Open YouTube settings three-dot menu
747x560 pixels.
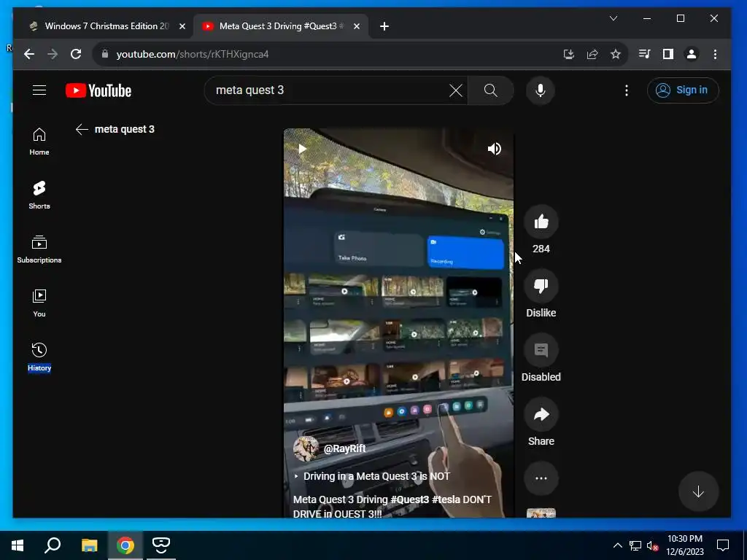[x=627, y=90]
